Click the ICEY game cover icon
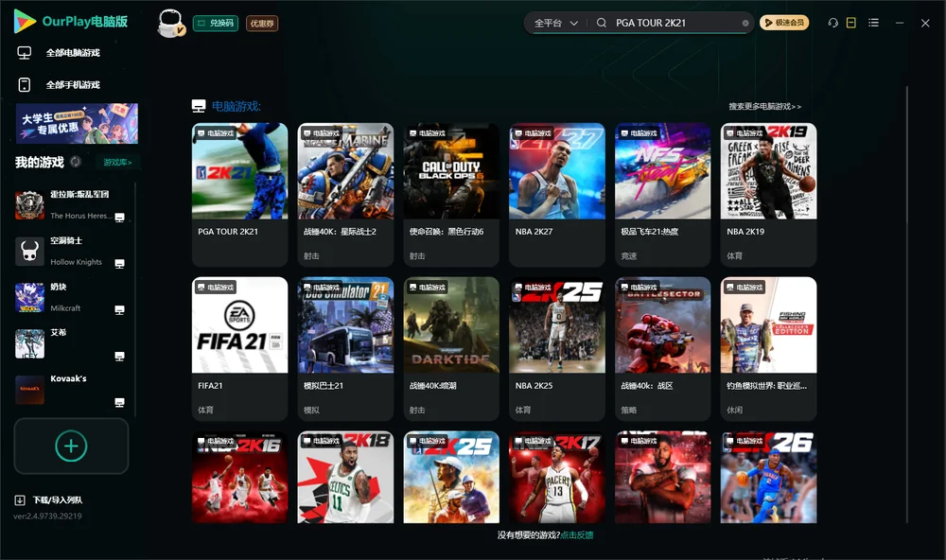The height and width of the screenshot is (560, 946). click(29, 343)
